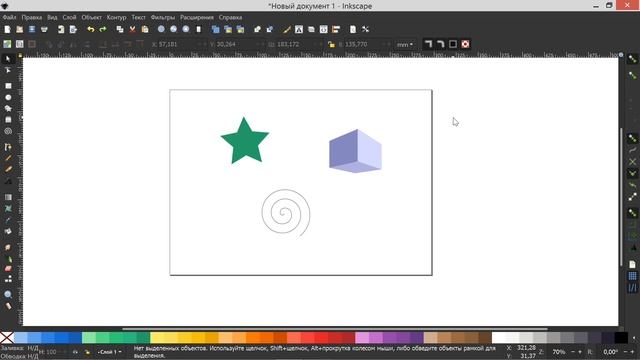Toggle the width-height lock ratio

point(331,44)
